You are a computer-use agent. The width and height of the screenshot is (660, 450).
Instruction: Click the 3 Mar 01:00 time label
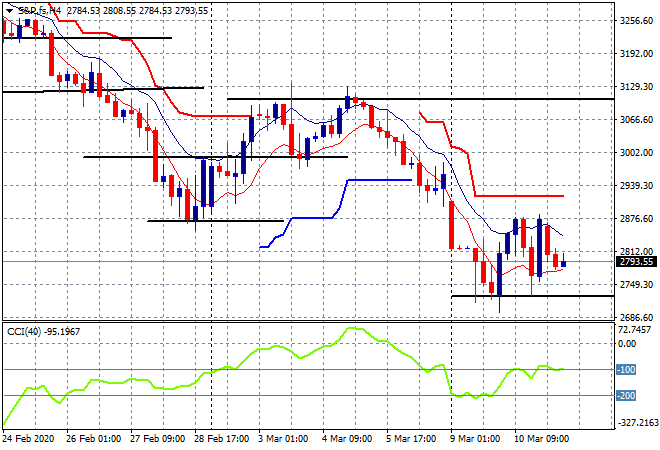click(283, 439)
